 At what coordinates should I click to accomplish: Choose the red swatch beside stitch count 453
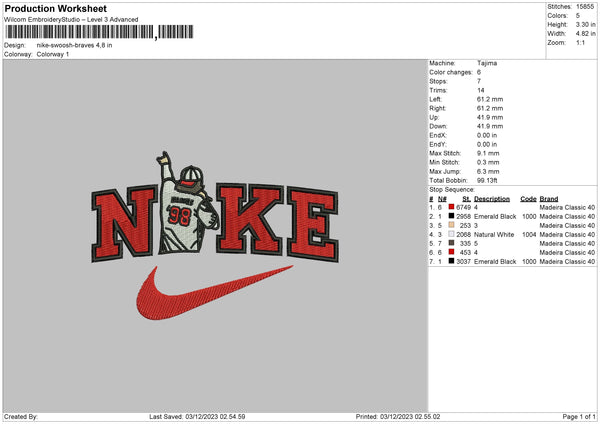452,252
